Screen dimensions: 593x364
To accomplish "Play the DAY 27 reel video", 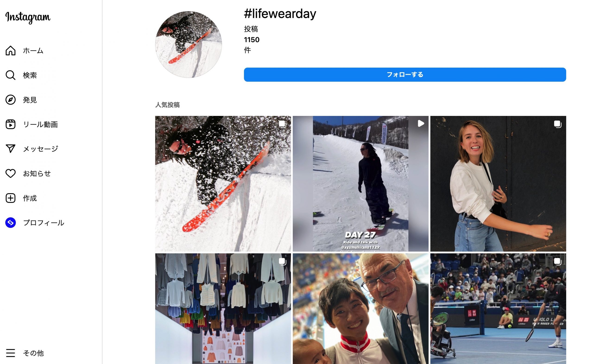I will point(360,184).
